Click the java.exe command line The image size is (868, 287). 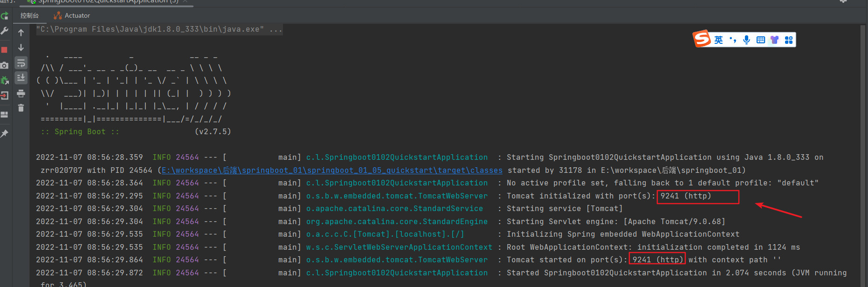159,29
